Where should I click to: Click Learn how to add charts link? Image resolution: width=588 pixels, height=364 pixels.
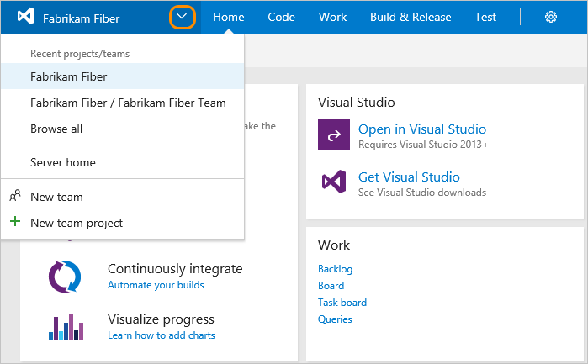[162, 335]
